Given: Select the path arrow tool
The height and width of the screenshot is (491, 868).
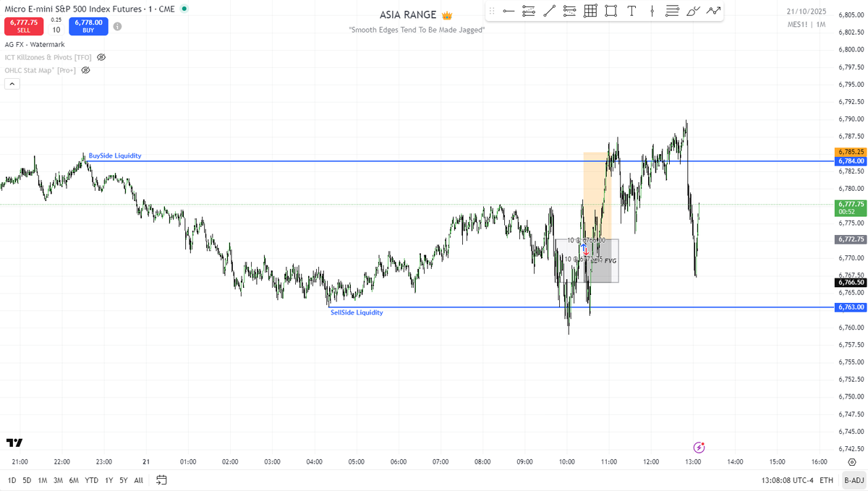Looking at the screenshot, I should click(714, 11).
